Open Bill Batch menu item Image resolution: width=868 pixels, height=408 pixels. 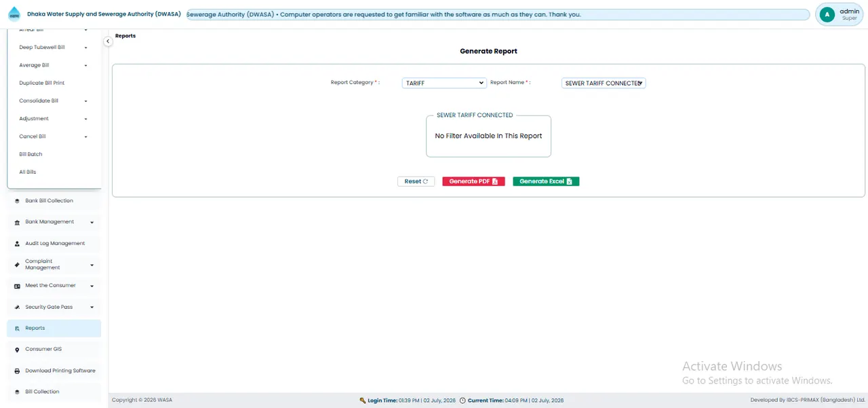click(x=31, y=154)
